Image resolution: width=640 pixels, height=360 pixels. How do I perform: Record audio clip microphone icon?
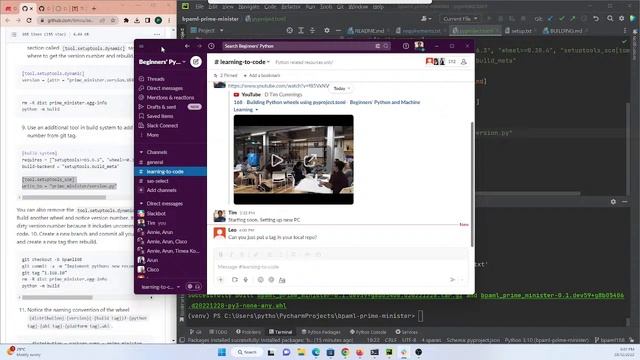(x=246, y=280)
